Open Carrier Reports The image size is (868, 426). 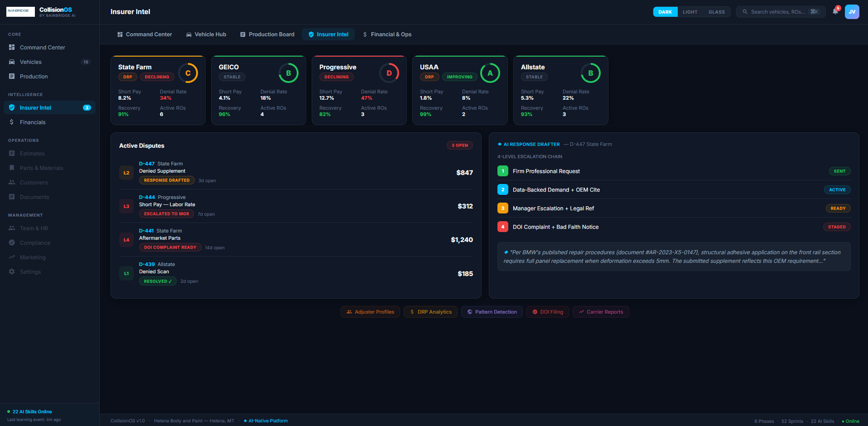tap(601, 312)
